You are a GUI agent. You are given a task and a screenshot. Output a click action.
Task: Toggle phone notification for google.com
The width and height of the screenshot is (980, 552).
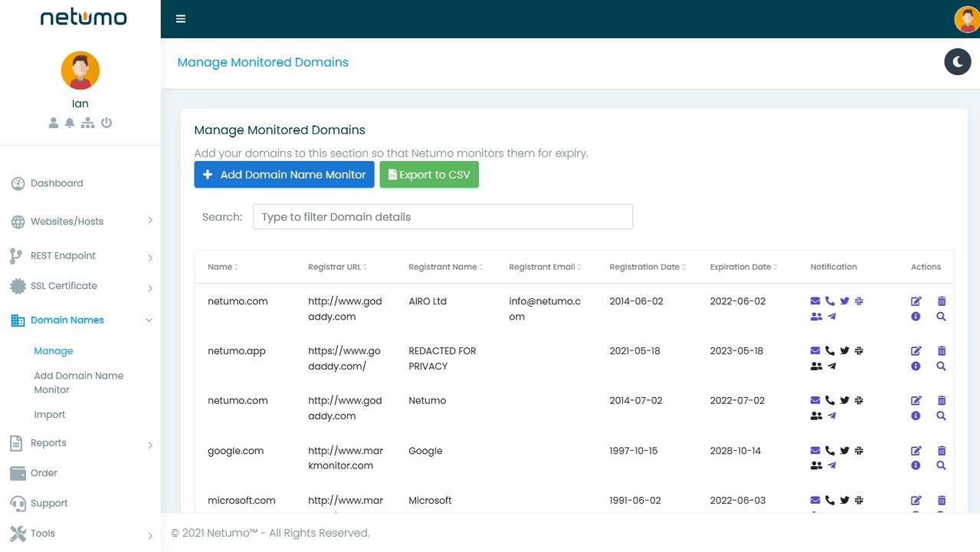830,451
